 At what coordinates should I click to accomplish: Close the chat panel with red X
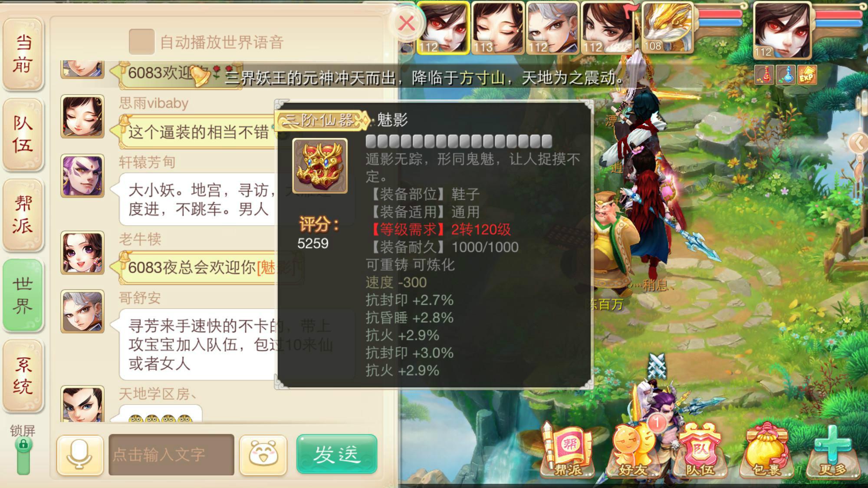(x=407, y=23)
